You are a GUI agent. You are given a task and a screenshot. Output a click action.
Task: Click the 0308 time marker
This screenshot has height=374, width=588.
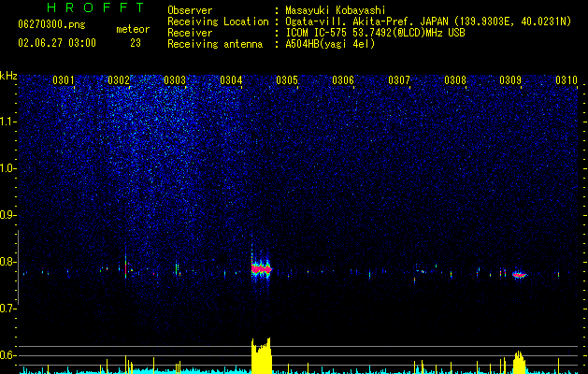(x=455, y=80)
